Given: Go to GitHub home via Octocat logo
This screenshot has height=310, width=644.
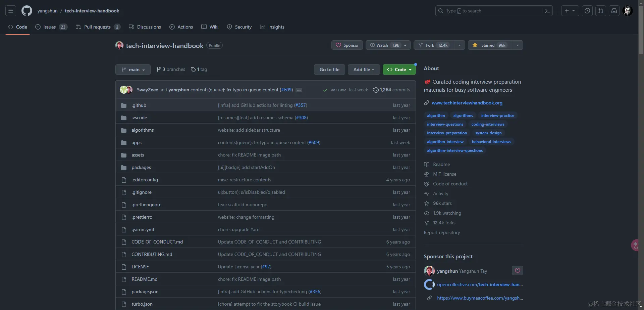Looking at the screenshot, I should coord(27,11).
